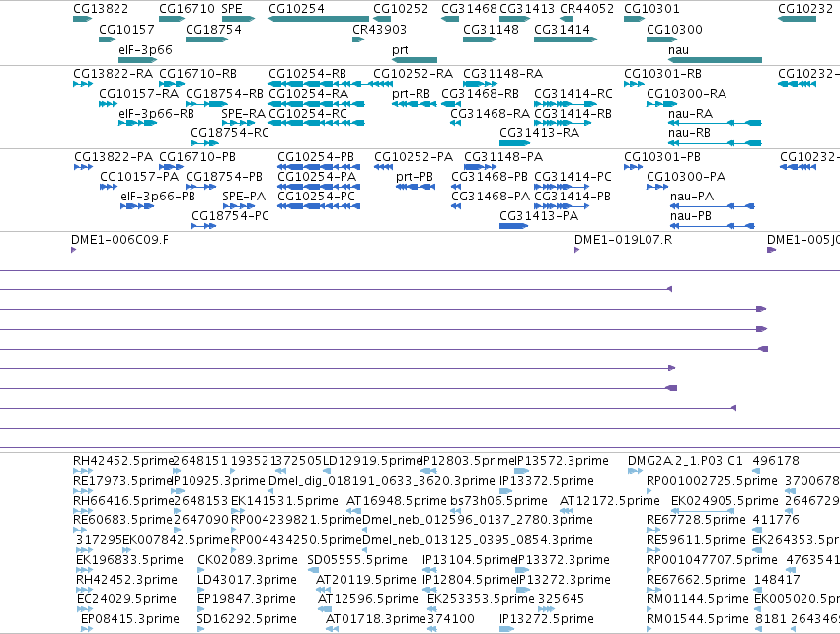
Task: Click the EK024905.5prime EST label
Action: (x=725, y=500)
